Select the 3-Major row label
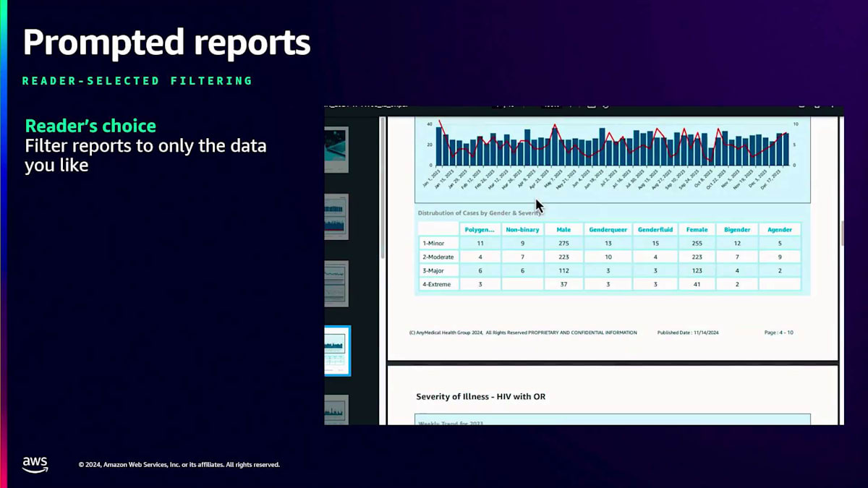Image resolution: width=868 pixels, height=488 pixels. [438, 271]
